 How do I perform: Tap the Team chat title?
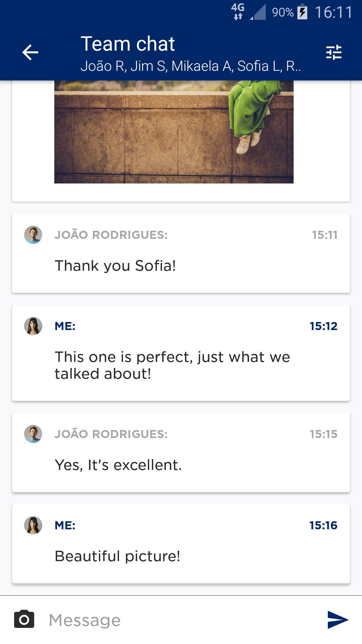[x=128, y=44]
